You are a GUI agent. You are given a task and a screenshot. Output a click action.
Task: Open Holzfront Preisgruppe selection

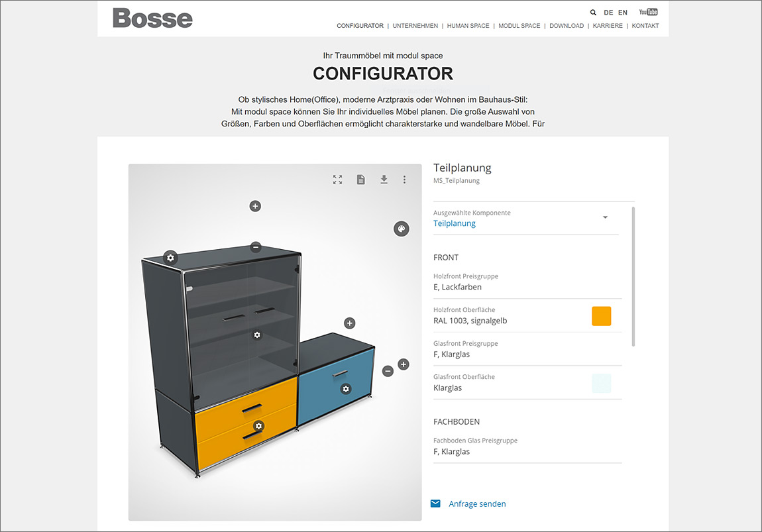tap(527, 282)
